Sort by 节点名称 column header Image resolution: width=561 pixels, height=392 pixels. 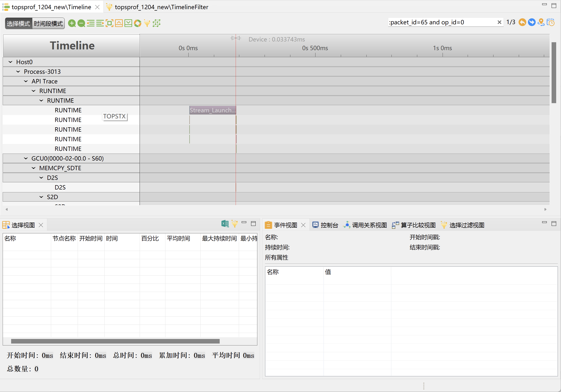point(64,239)
